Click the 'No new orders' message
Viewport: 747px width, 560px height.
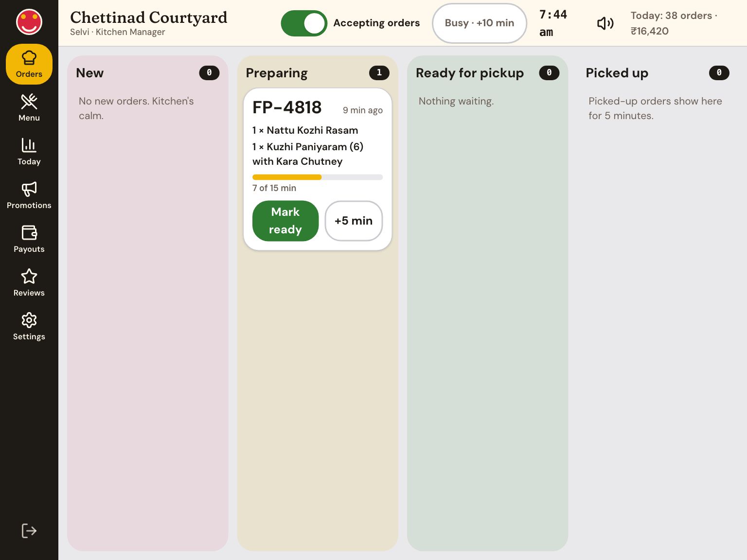[x=136, y=108]
